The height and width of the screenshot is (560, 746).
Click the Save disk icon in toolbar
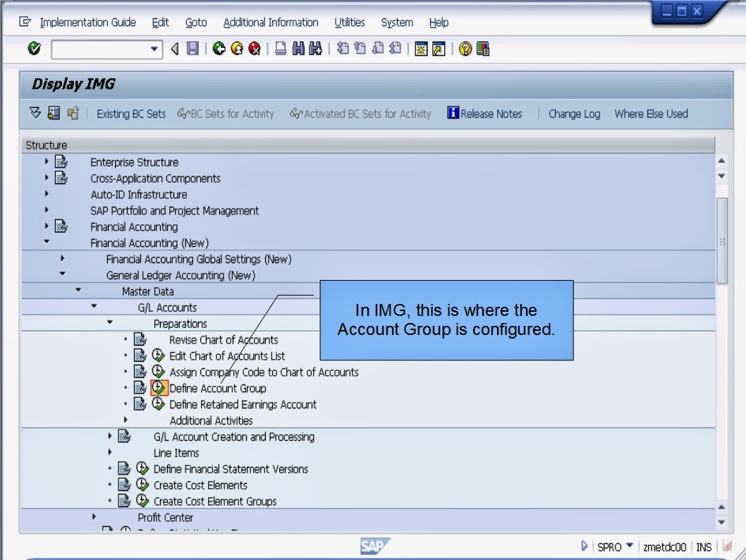pyautogui.click(x=192, y=48)
